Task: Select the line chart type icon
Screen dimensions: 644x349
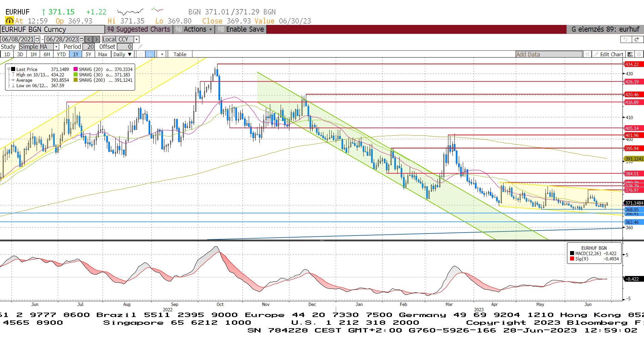Action: (141, 54)
